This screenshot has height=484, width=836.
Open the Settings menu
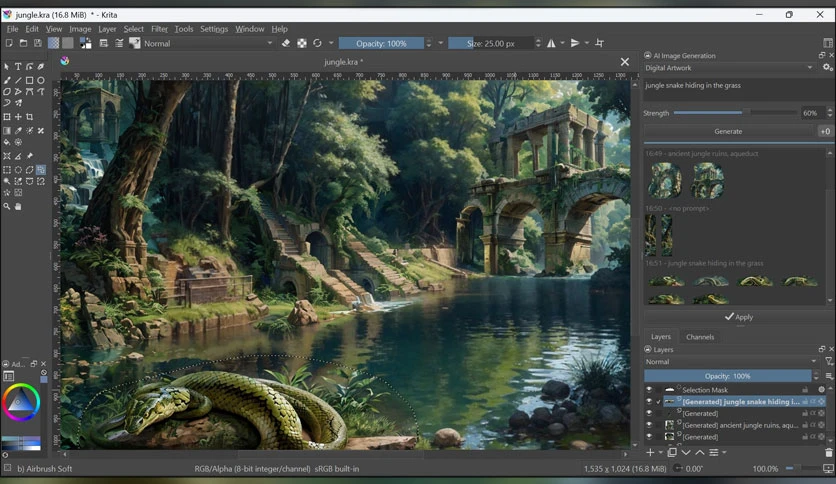pyautogui.click(x=214, y=29)
